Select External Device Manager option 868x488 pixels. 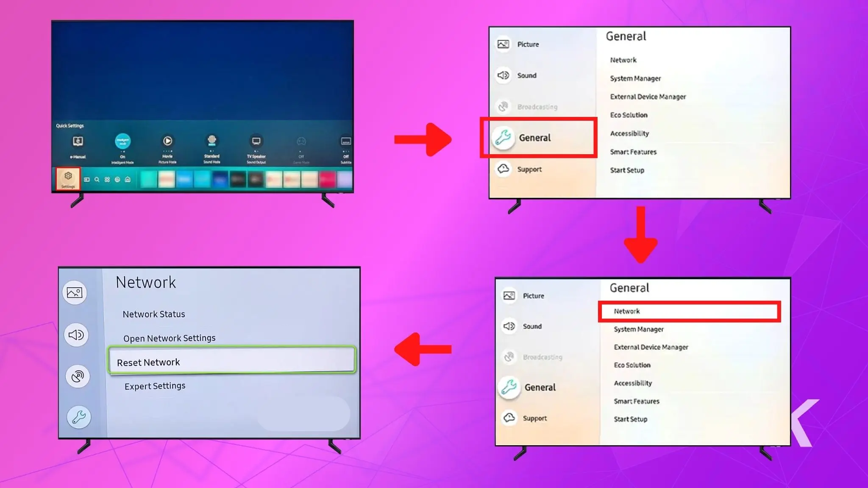click(x=648, y=97)
